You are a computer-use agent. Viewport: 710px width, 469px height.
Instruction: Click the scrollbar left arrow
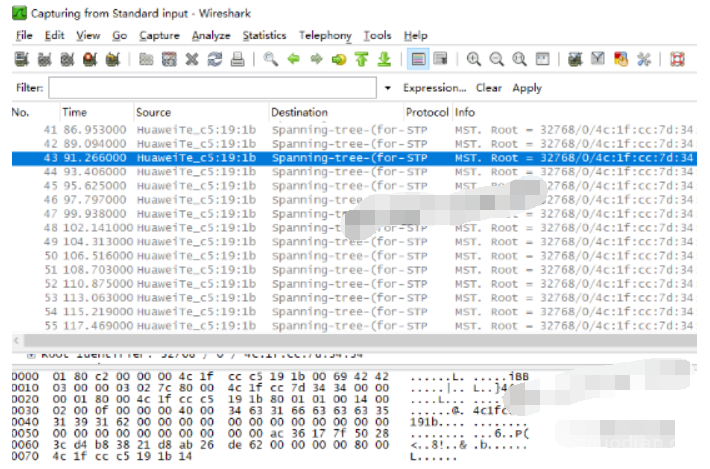(17, 340)
